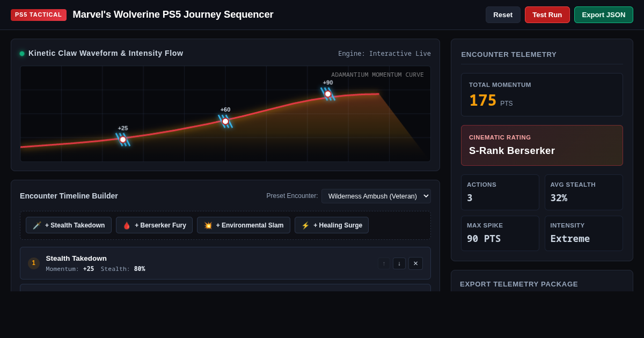Click the Encounter Telemetry heading
This screenshot has height=338, width=644.
tap(509, 54)
